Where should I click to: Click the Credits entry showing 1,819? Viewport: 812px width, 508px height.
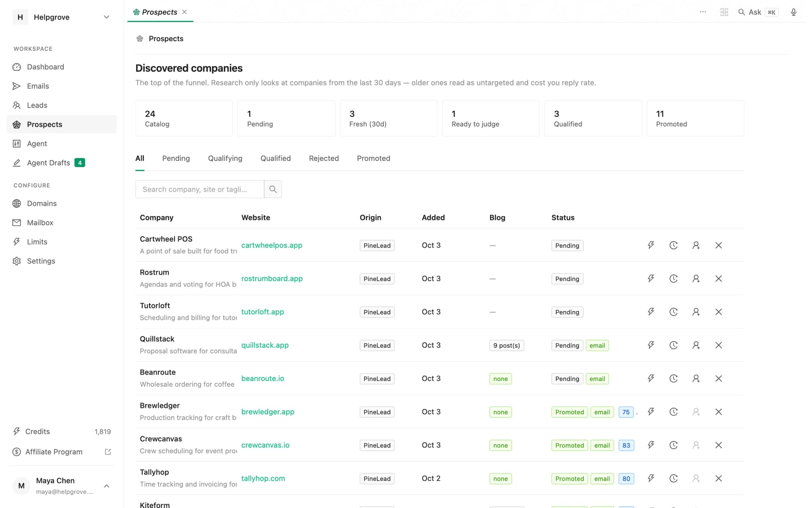61,431
